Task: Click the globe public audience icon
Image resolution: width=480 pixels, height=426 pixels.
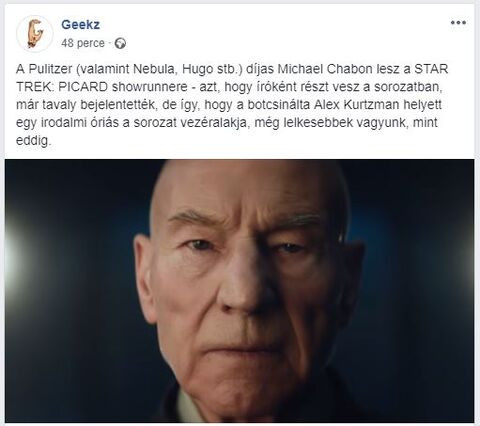Action: click(120, 43)
